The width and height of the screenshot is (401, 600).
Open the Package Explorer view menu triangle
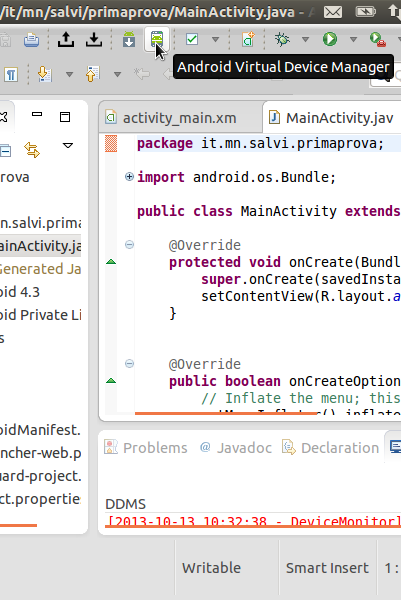(x=68, y=145)
